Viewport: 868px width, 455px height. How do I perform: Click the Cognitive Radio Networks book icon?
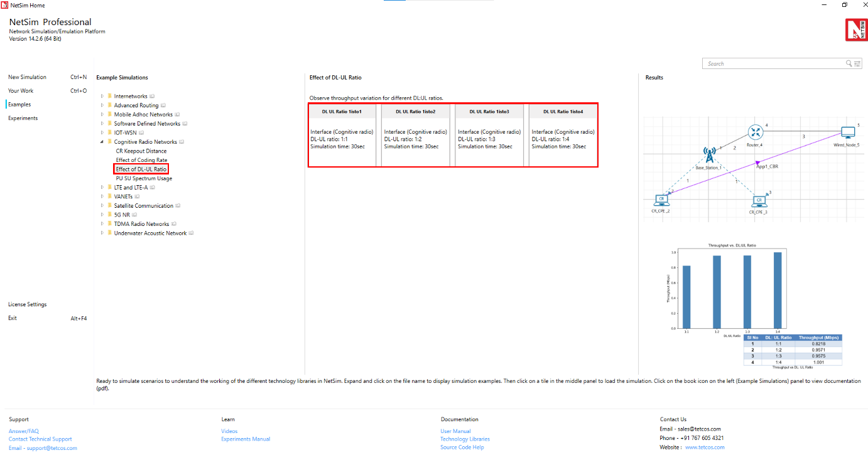tap(183, 142)
